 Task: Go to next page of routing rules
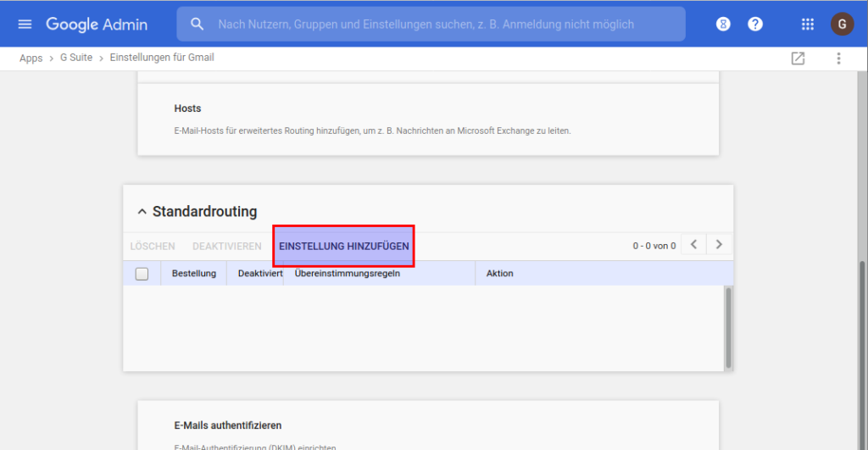point(719,244)
